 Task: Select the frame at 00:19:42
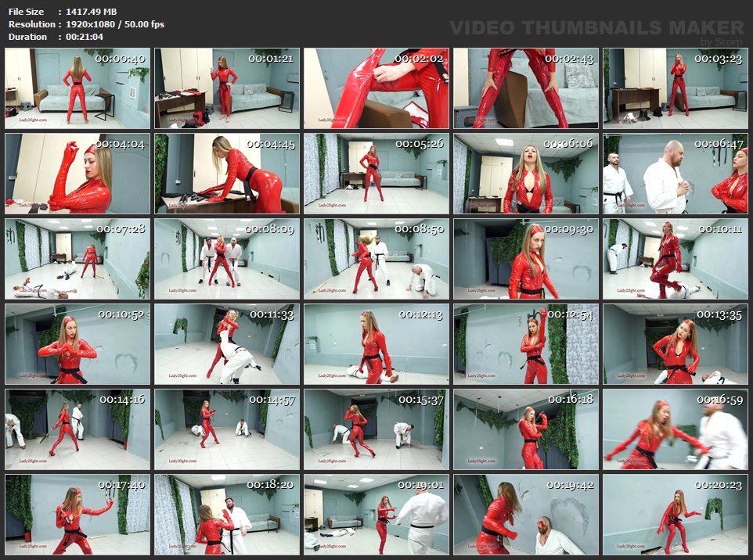pyautogui.click(x=526, y=515)
